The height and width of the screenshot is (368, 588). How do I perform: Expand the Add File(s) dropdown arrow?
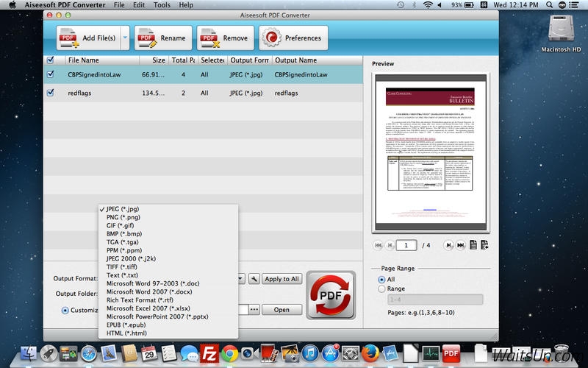[x=125, y=38]
